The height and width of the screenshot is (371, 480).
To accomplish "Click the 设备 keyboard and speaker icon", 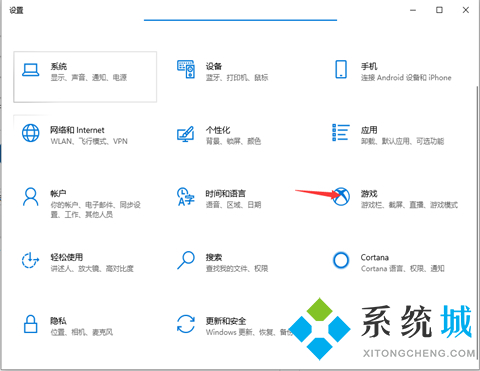I will [x=186, y=69].
